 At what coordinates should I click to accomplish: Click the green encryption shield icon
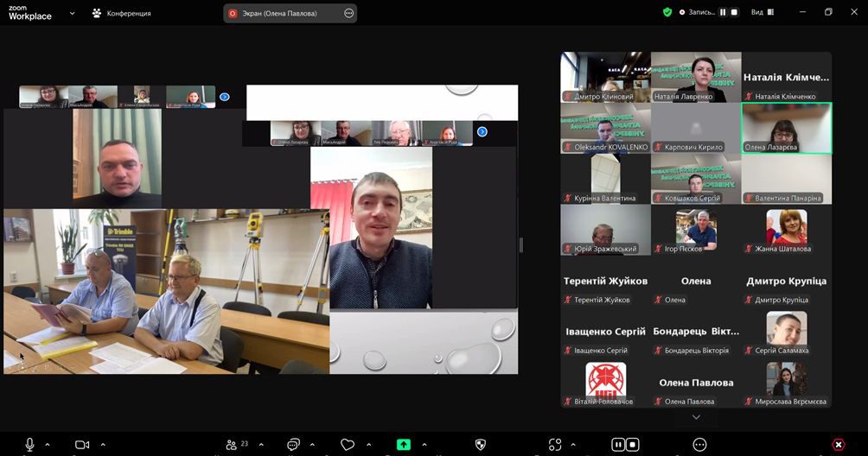pos(667,12)
